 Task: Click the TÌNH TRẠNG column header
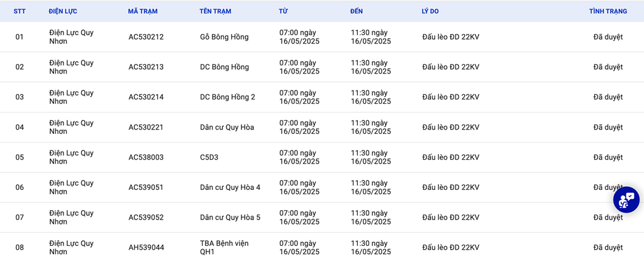point(608,11)
